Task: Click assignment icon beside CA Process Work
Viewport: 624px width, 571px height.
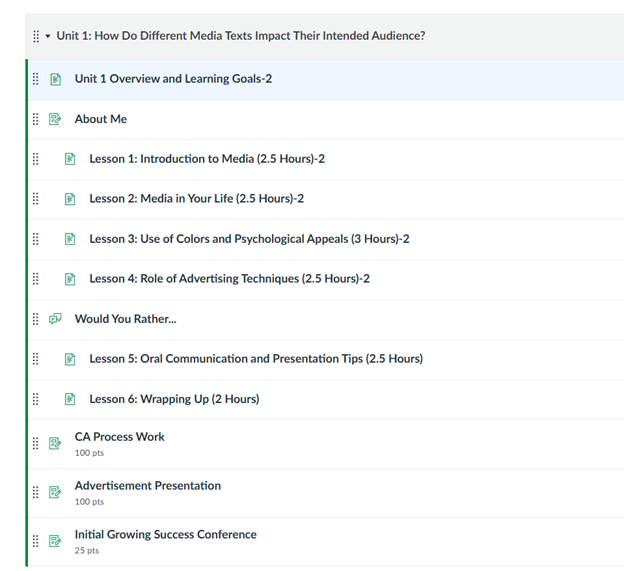Action: click(55, 443)
